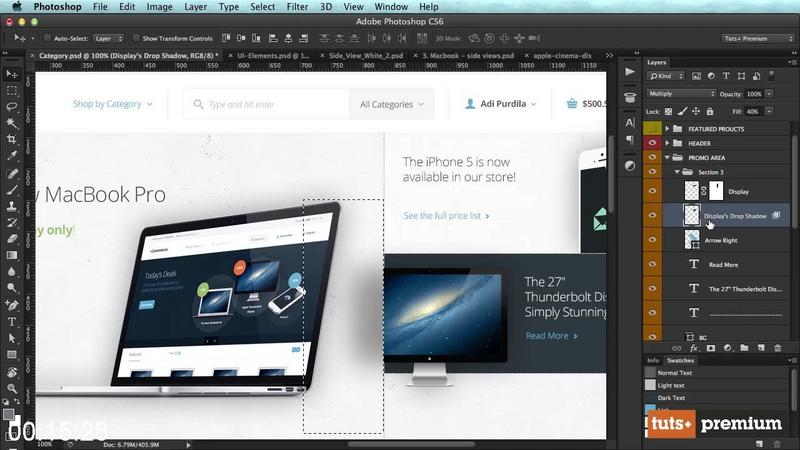The height and width of the screenshot is (450, 800).
Task: Select the Crop tool
Action: coord(12,139)
